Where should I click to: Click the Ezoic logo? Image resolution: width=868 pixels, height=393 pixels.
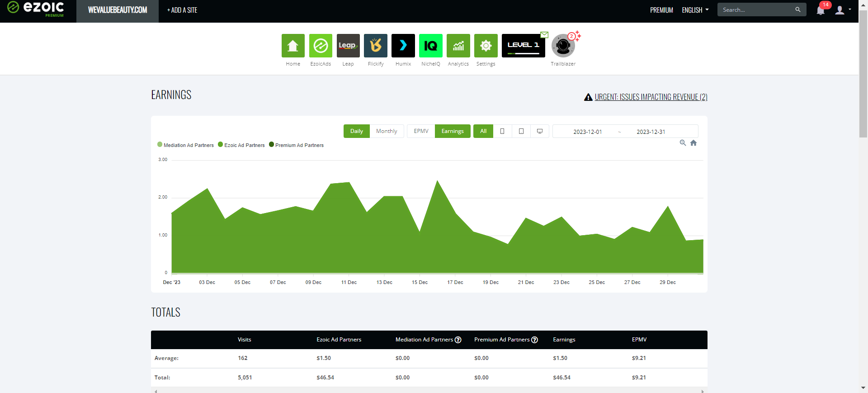(36, 9)
